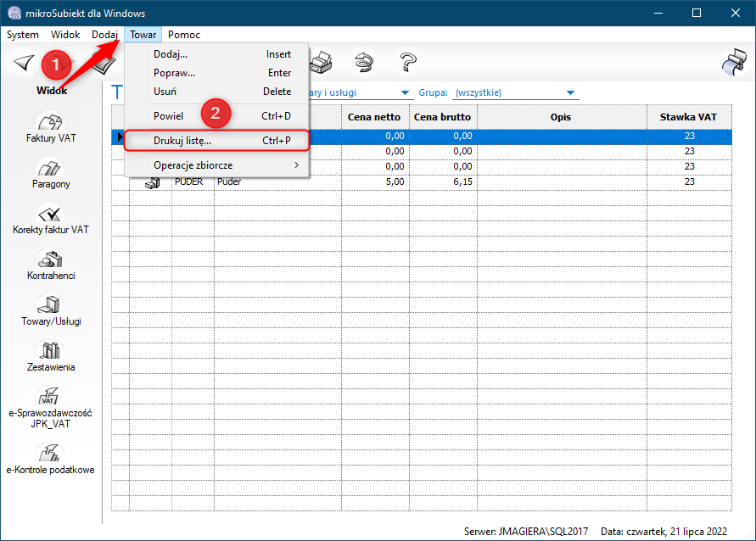Select the Kontrahenci sidebar icon
This screenshot has height=541, width=756.
(51, 261)
